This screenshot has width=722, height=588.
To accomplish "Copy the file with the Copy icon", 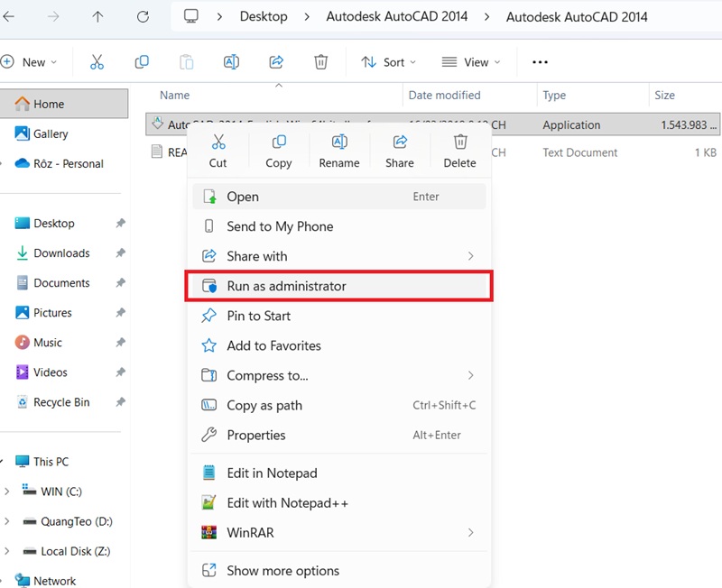I will 278,142.
